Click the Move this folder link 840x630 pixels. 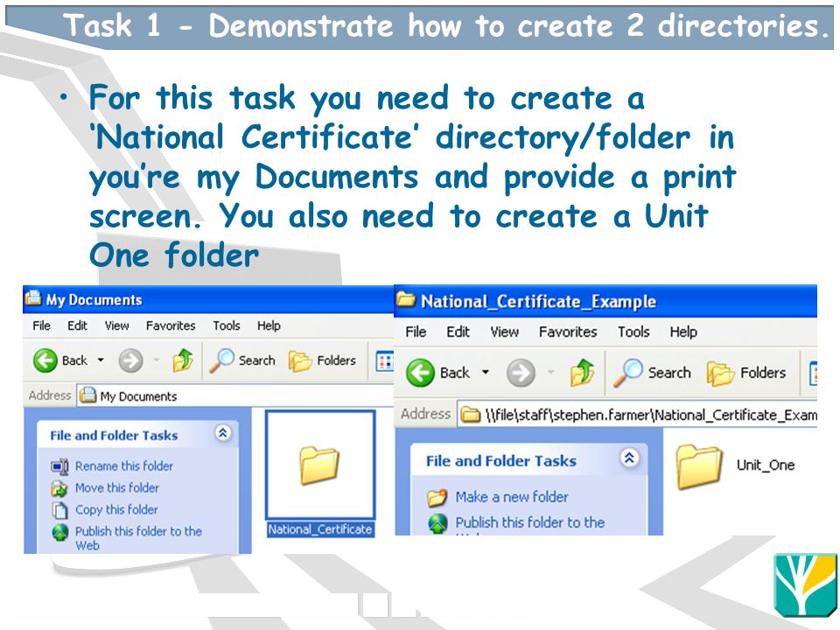[117, 487]
